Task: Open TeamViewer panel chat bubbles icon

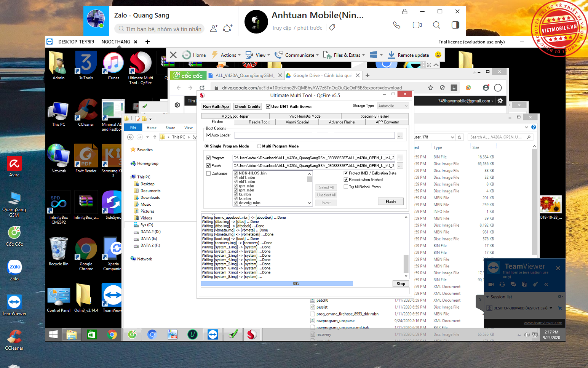Action: pyautogui.click(x=513, y=284)
